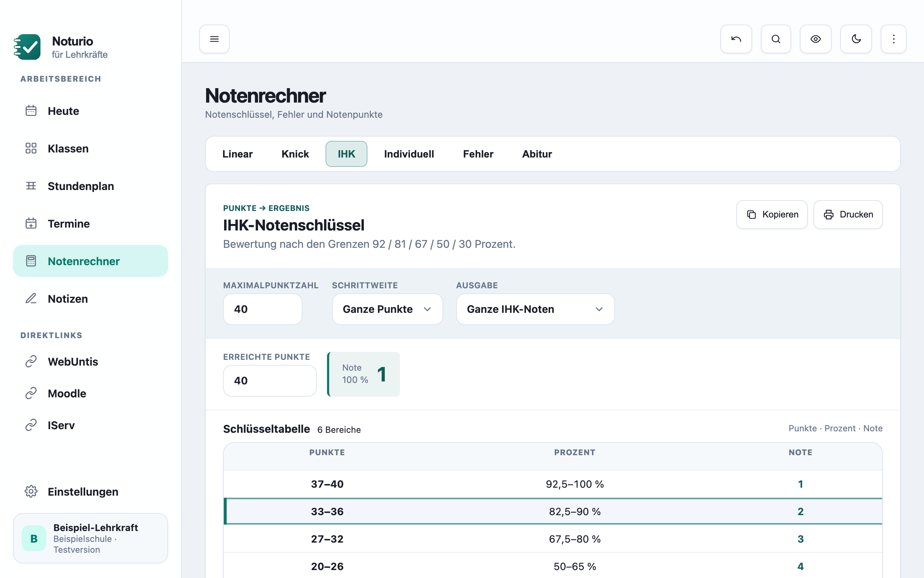
Task: Open the Notizen section
Action: pos(91,298)
